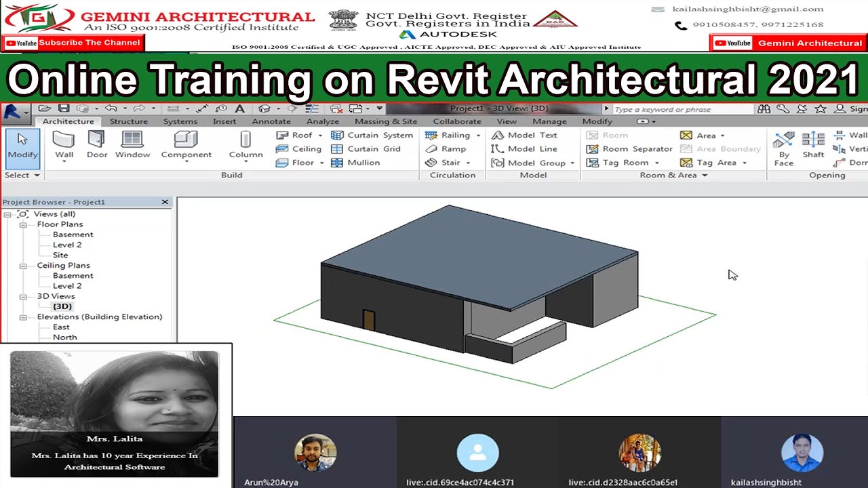Select the Curtain Grid tool
868x488 pixels.
(x=366, y=148)
